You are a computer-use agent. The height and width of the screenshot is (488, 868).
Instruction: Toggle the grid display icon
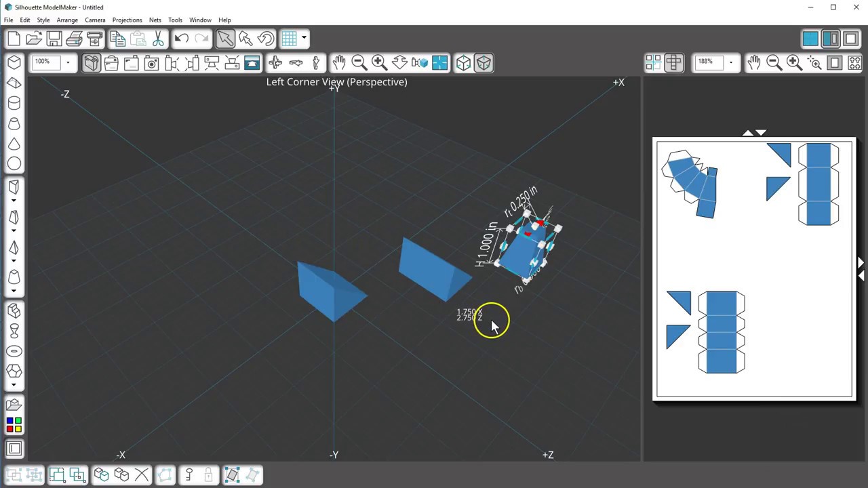(290, 39)
